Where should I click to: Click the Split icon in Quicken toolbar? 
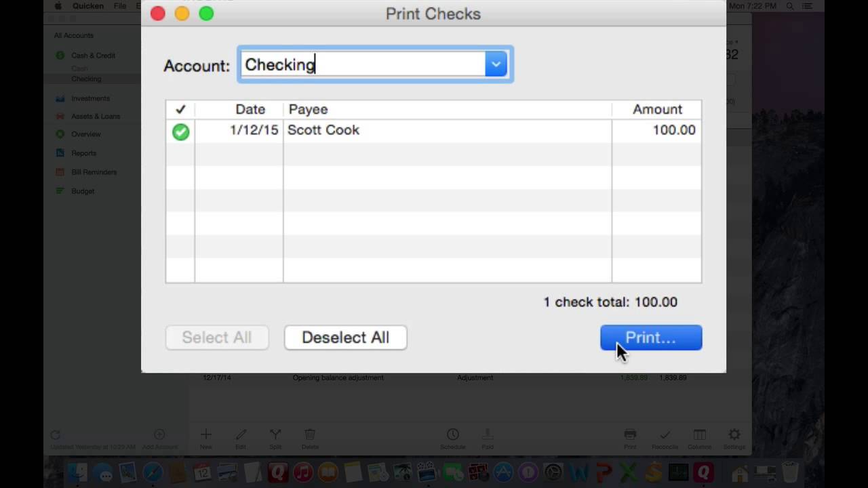pos(275,434)
